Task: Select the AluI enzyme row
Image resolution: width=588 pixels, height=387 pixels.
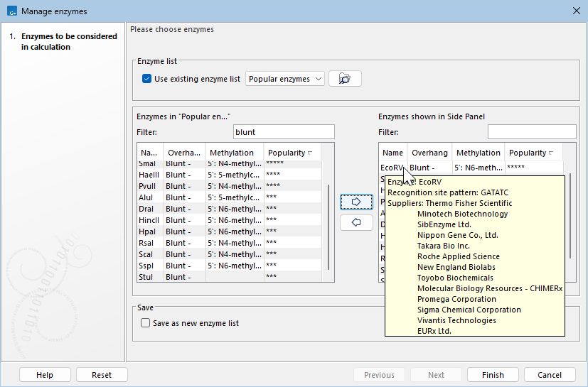Action: [229, 197]
